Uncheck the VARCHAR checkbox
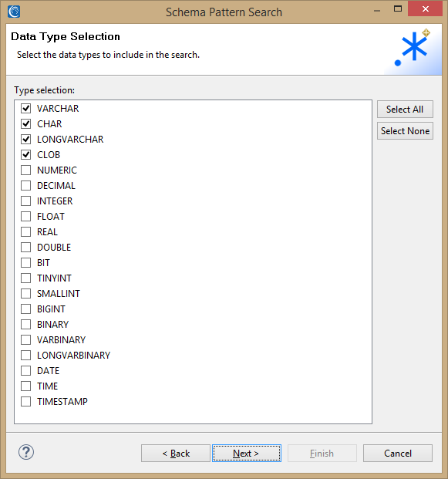The height and width of the screenshot is (479, 448). point(25,109)
